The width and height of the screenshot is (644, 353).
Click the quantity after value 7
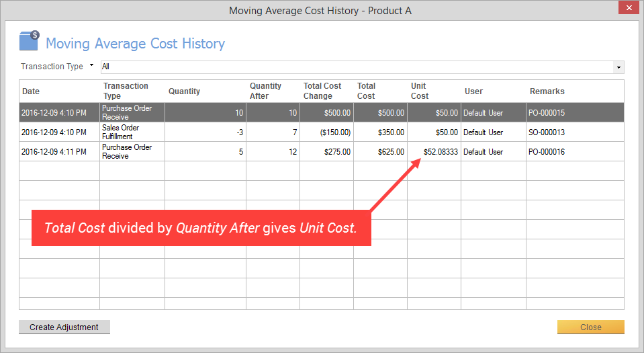[273, 132]
